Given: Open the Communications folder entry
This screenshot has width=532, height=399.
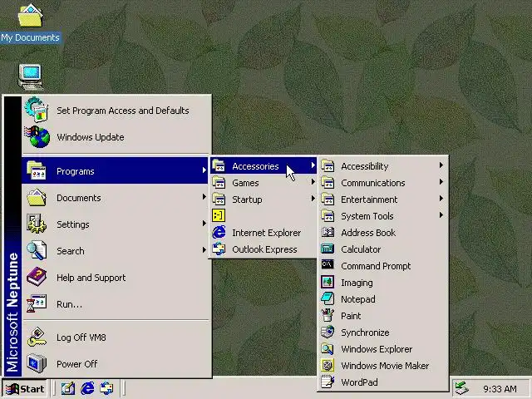Looking at the screenshot, I should click(383, 183).
